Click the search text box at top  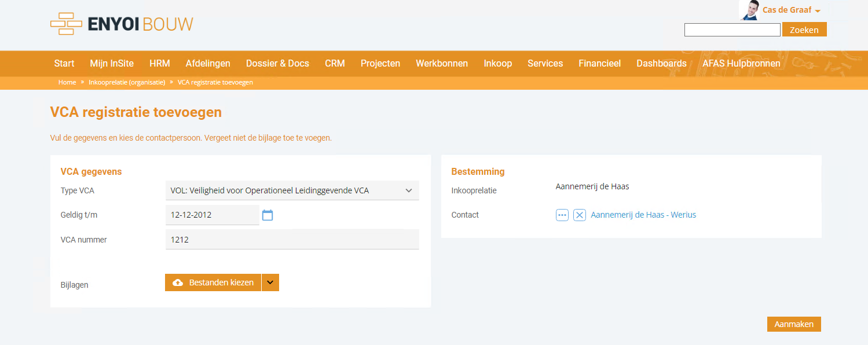(733, 30)
